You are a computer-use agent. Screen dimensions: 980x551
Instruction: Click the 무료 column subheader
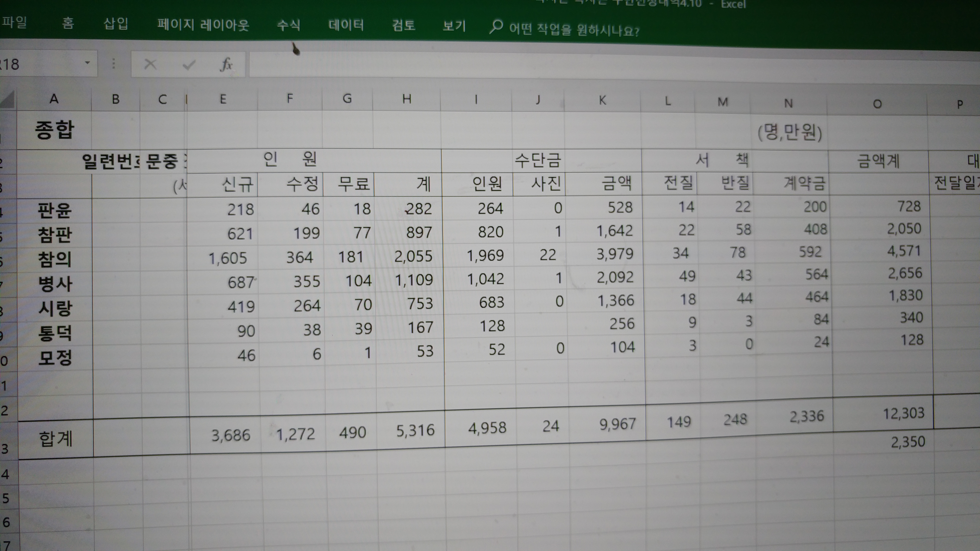point(348,184)
